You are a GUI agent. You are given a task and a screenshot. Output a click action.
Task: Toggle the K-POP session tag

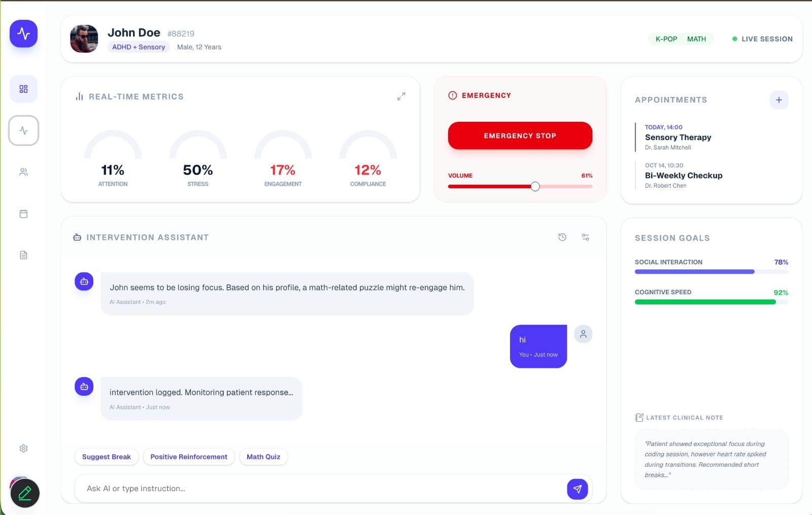pyautogui.click(x=665, y=39)
